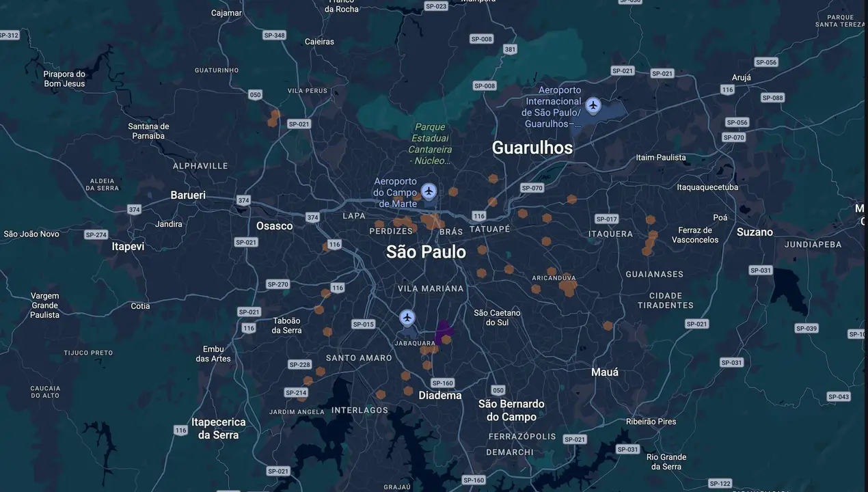Click the Arujá label
Image resolution: width=868 pixels, height=492 pixels.
point(741,78)
